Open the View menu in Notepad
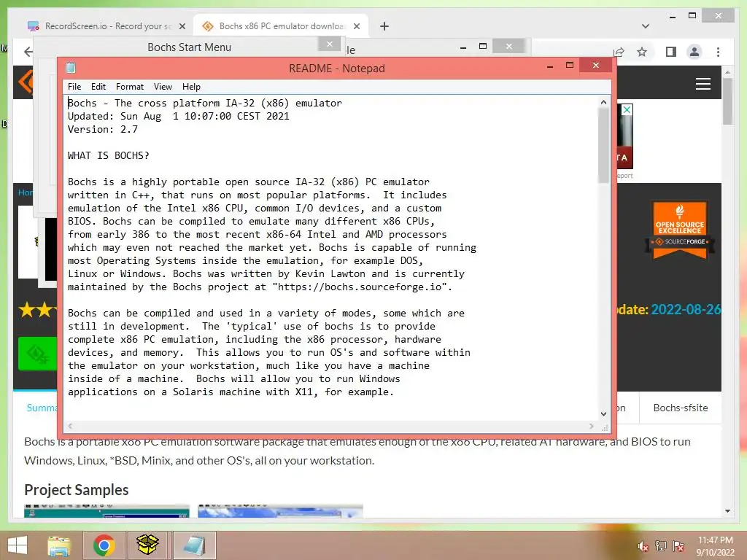The image size is (747, 560). point(163,87)
